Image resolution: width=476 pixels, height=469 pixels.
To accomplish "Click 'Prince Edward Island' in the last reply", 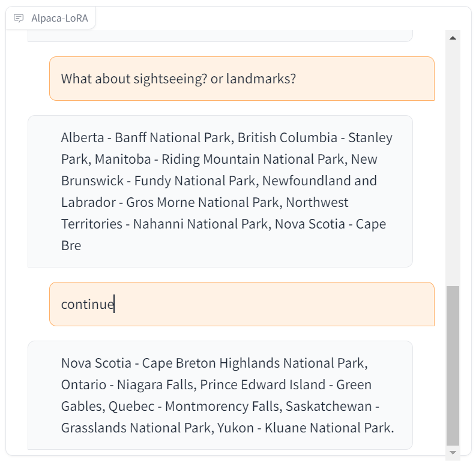I will point(262,384).
